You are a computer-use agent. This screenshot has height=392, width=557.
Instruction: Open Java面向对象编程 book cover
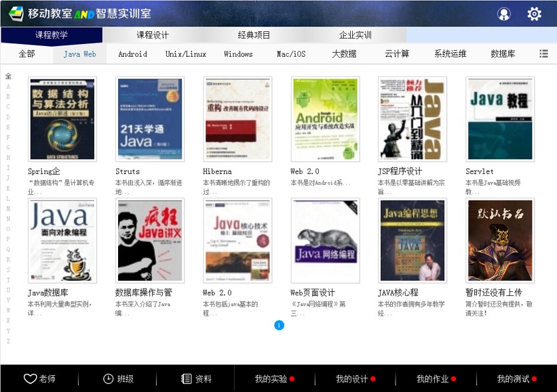62,241
